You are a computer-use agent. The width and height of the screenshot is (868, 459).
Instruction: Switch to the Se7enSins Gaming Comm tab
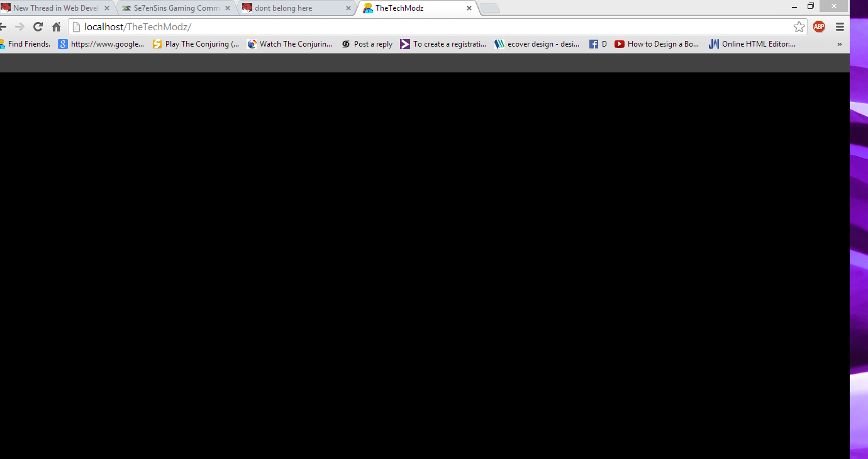[x=176, y=8]
